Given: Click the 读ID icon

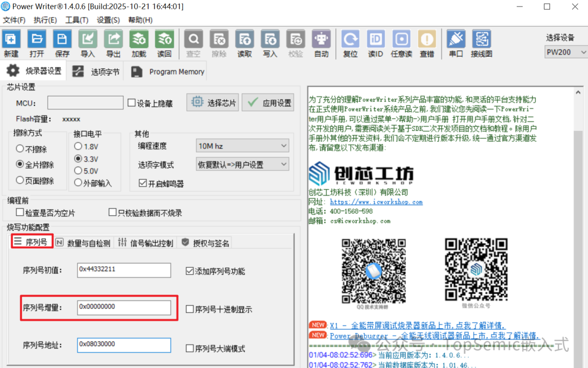Looking at the screenshot, I should (375, 43).
